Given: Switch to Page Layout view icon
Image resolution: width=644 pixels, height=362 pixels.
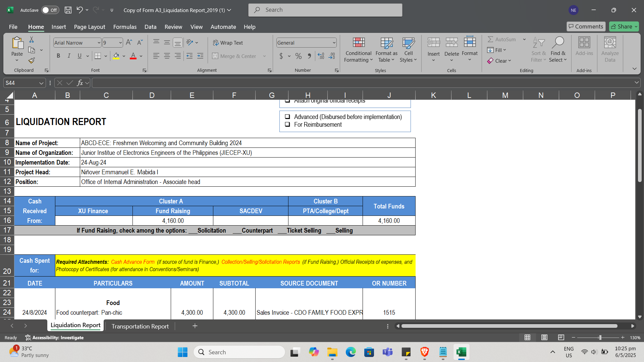Looking at the screenshot, I should pyautogui.click(x=544, y=338).
